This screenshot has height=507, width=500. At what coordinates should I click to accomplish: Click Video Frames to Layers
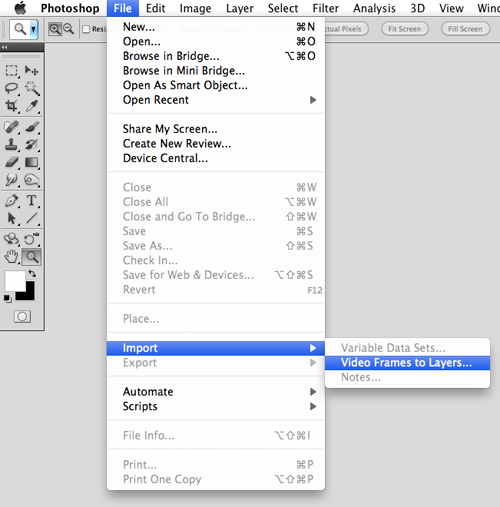point(407,362)
